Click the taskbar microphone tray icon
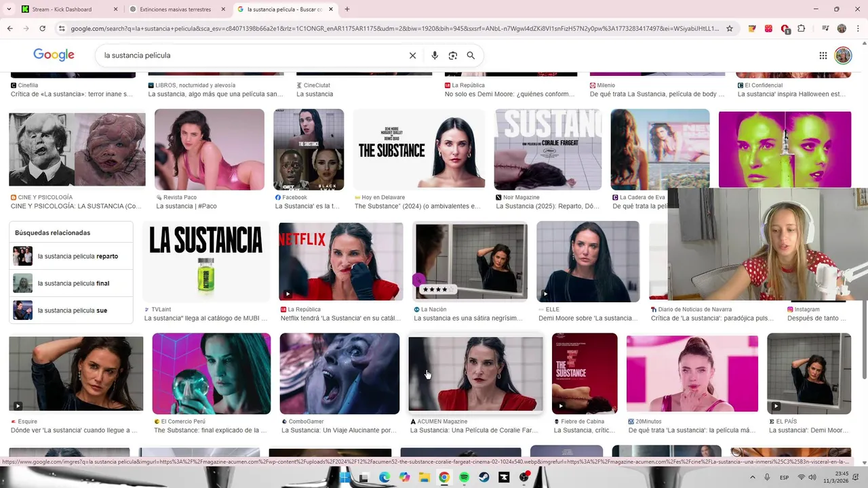The width and height of the screenshot is (868, 488). click(767, 477)
